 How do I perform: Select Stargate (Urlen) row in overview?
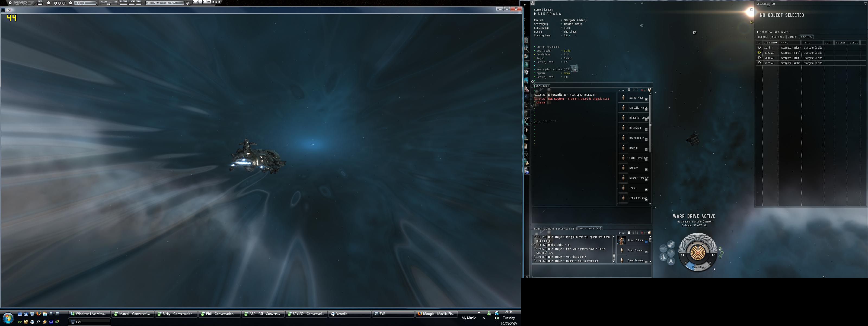click(x=790, y=48)
